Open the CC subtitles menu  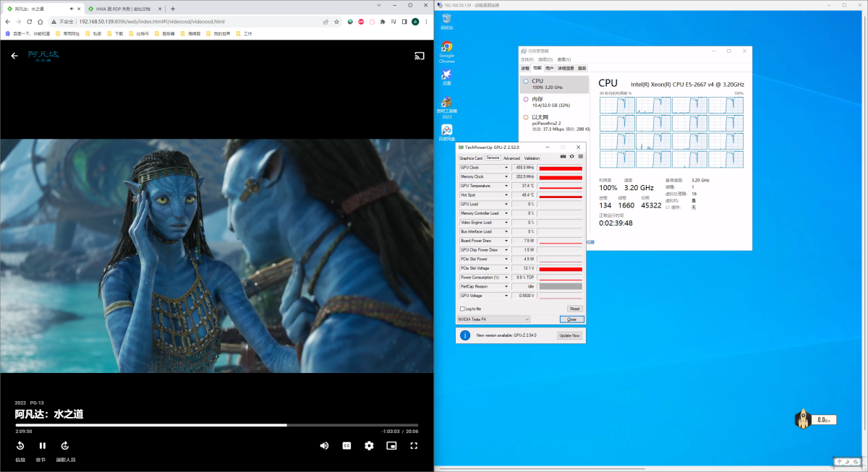coord(346,446)
